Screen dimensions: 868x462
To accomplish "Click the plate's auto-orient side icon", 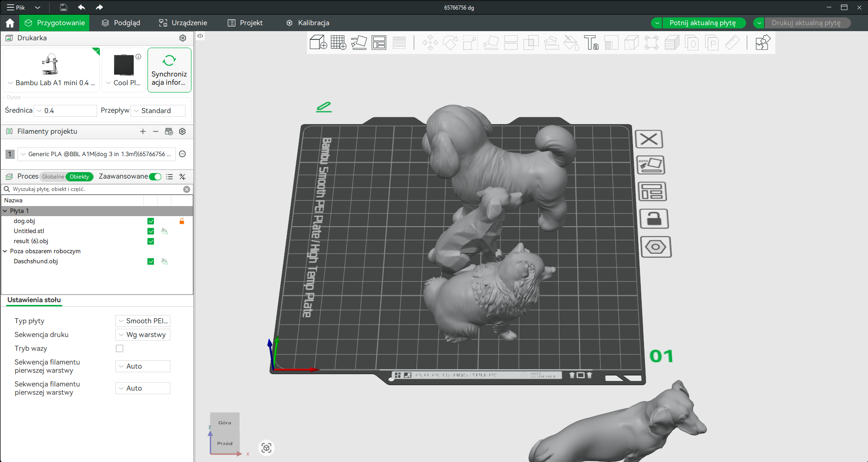I will (650, 165).
